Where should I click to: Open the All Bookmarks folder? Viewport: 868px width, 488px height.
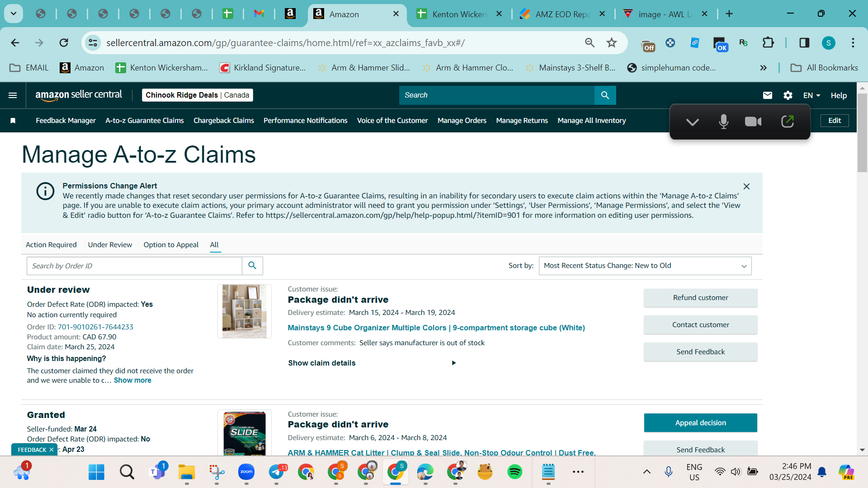point(824,68)
